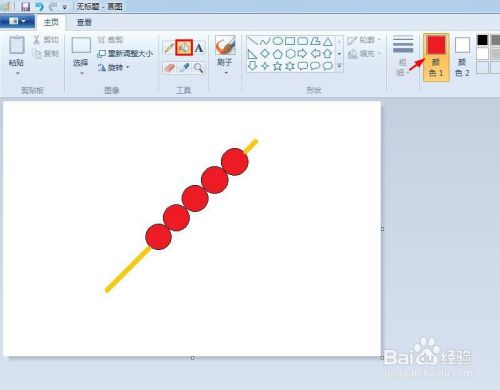Select the Text tool (A)
Image resolution: width=500 pixels, height=390 pixels.
[x=199, y=48]
